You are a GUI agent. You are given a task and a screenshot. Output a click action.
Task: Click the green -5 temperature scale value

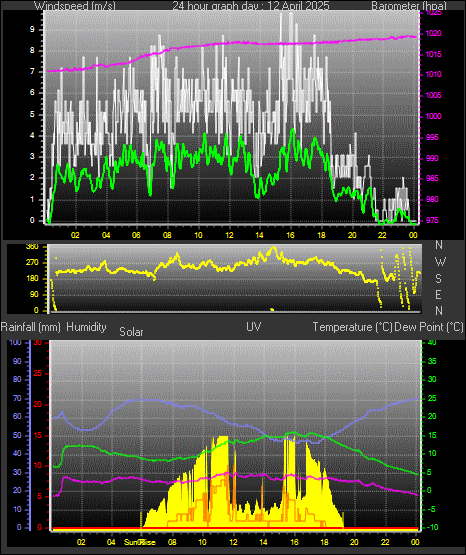point(432,509)
